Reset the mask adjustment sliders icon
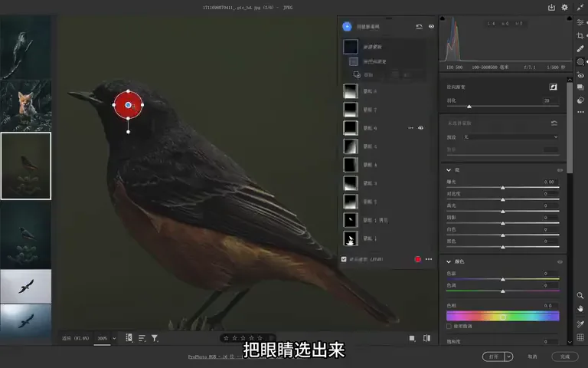The image size is (588, 368). pos(554,123)
